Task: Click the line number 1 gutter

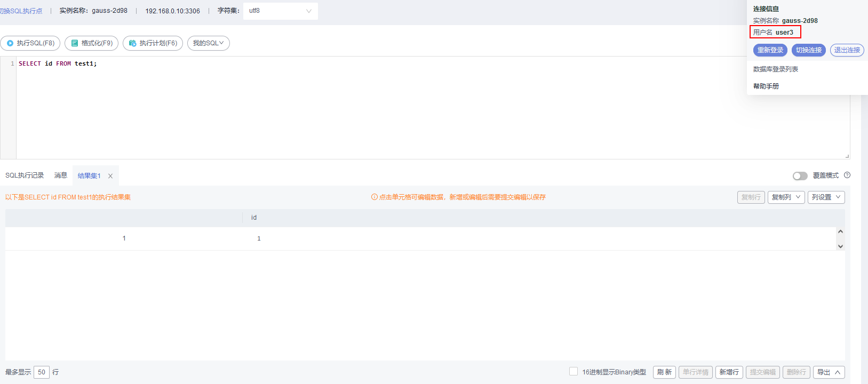Action: (12, 63)
